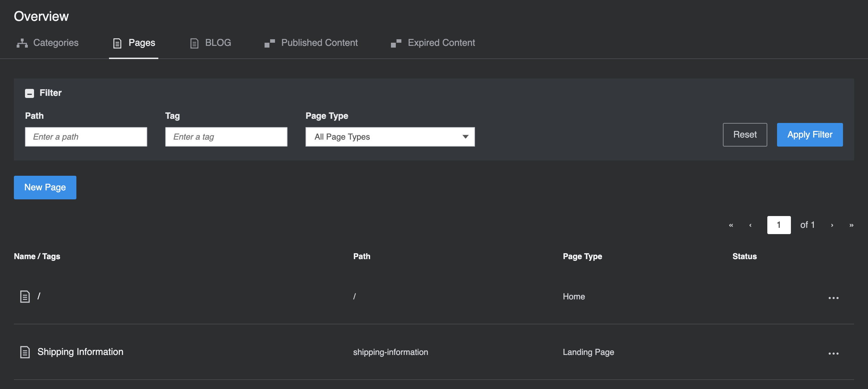Click the Home page type cell
The image size is (868, 389).
click(x=574, y=297)
